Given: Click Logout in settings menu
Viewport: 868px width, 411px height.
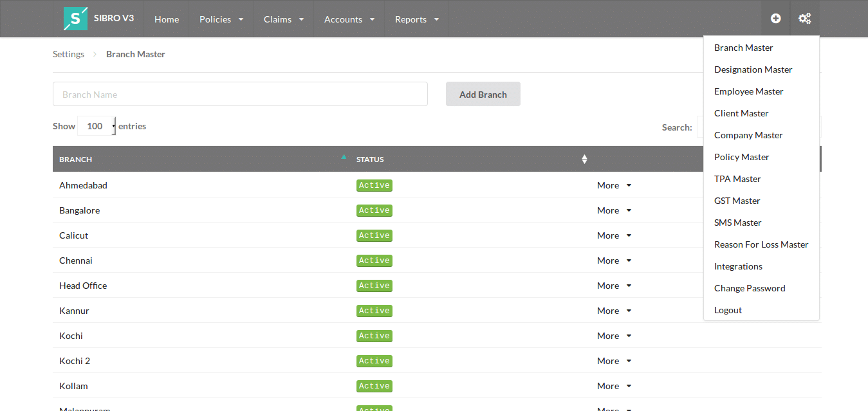Looking at the screenshot, I should tap(761, 310).
